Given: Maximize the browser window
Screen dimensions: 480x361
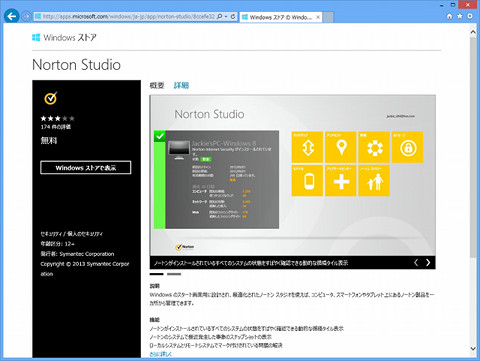Looking at the screenshot, I should (x=453, y=5).
